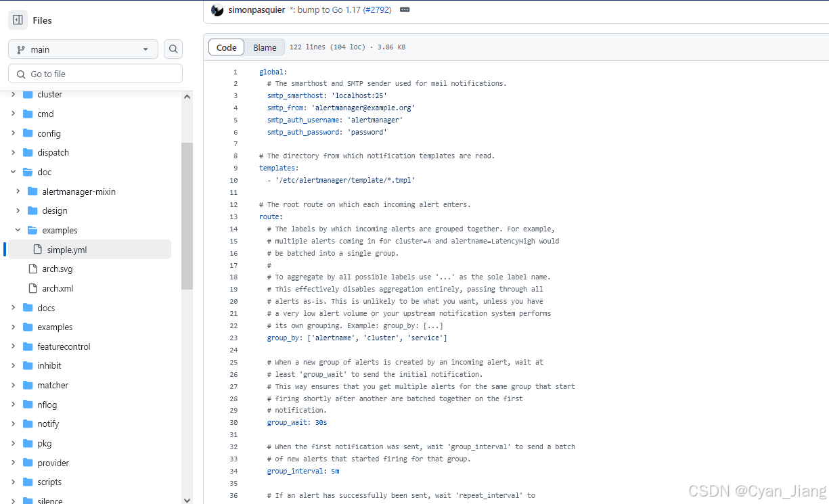Click the file tree scrollbar thumb
Image resolution: width=829 pixels, height=504 pixels.
(x=187, y=216)
